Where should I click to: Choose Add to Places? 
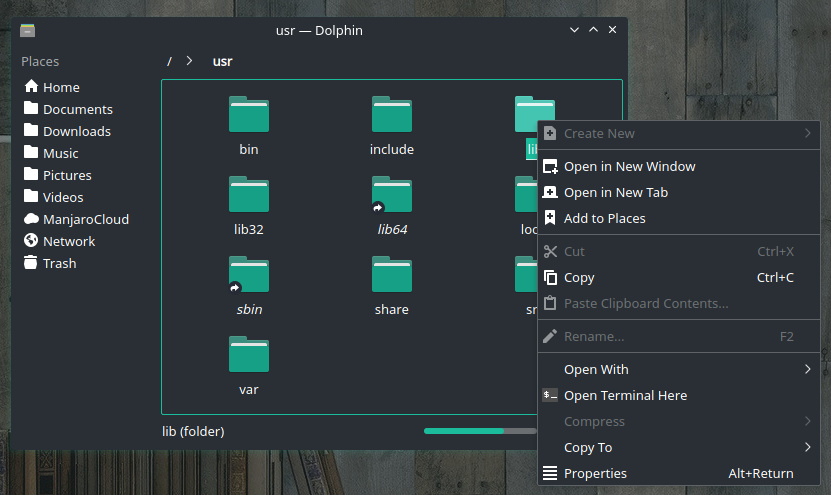pos(679,218)
